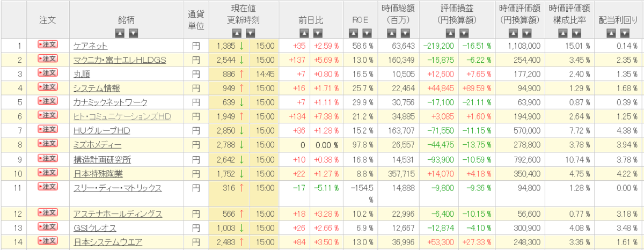Screen dimensions: 644x250
Task: Open the システム情報 stock link
Action: pos(97,88)
